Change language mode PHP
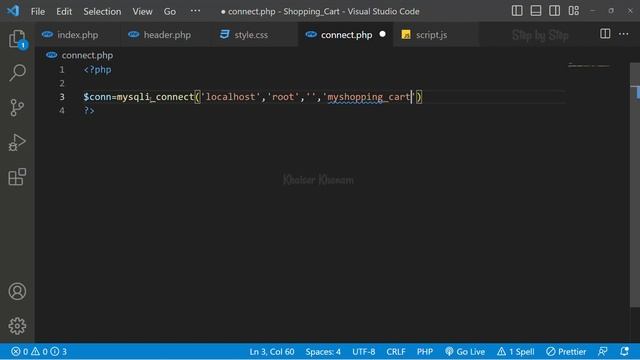 click(x=425, y=351)
